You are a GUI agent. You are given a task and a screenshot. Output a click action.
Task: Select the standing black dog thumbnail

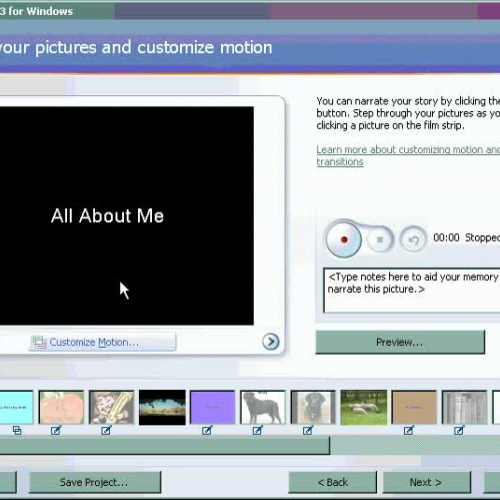pos(263,407)
